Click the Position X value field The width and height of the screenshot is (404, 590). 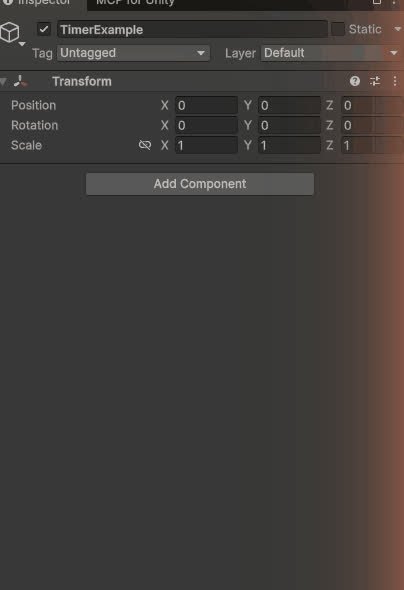(206, 105)
